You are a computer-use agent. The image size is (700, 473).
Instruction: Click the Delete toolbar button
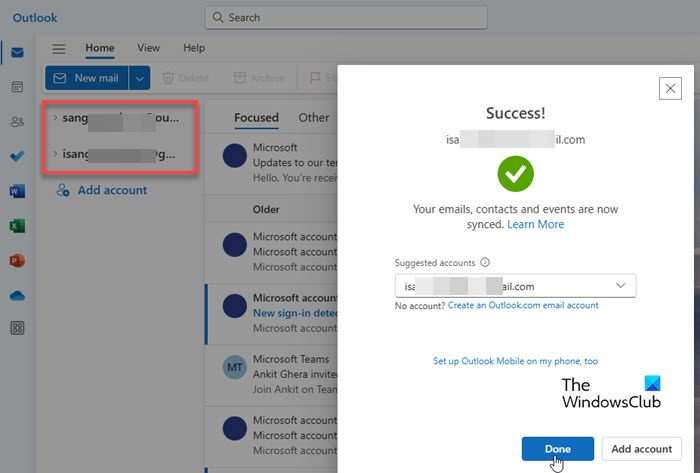[186, 78]
